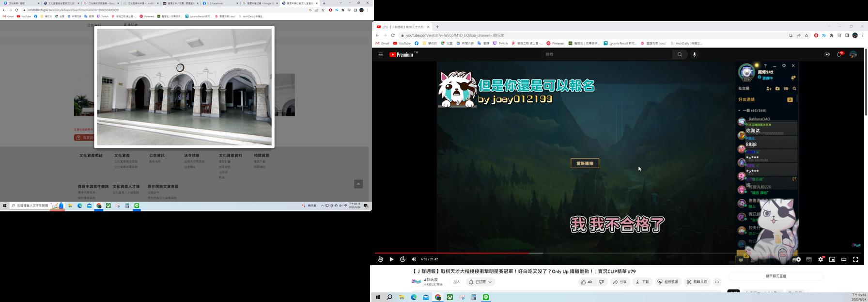This screenshot has width=868, height=302.
Task: Download the YouTube video (下載)
Action: click(642, 282)
